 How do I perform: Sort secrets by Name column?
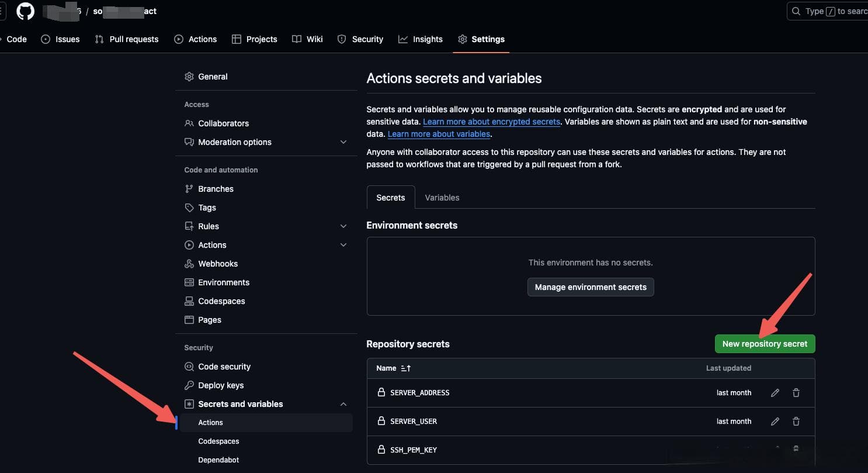394,368
